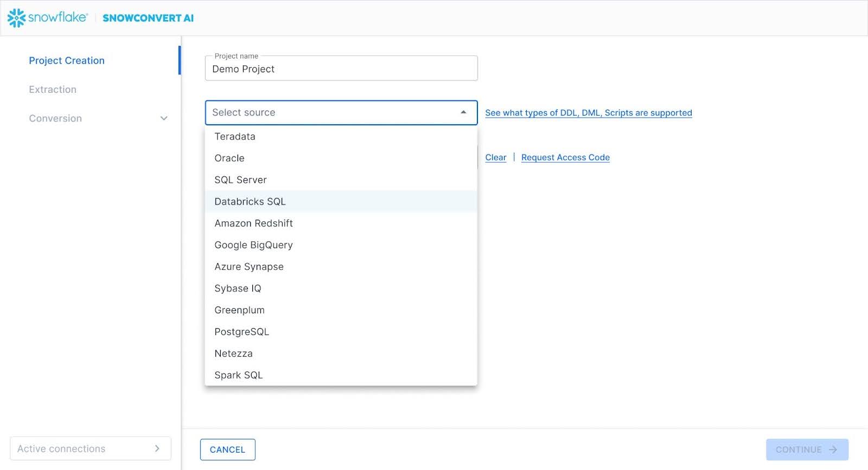
Task: Select PostgreSQL source option
Action: [x=241, y=332]
